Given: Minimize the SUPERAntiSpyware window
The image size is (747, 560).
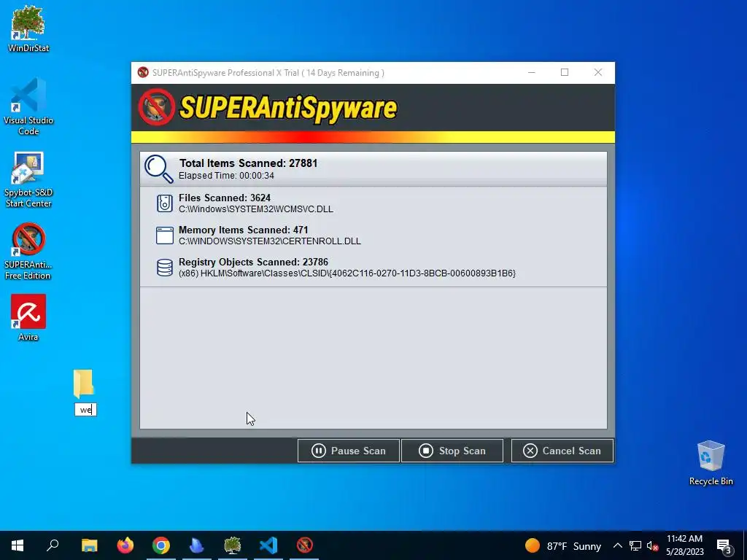Looking at the screenshot, I should pos(532,72).
